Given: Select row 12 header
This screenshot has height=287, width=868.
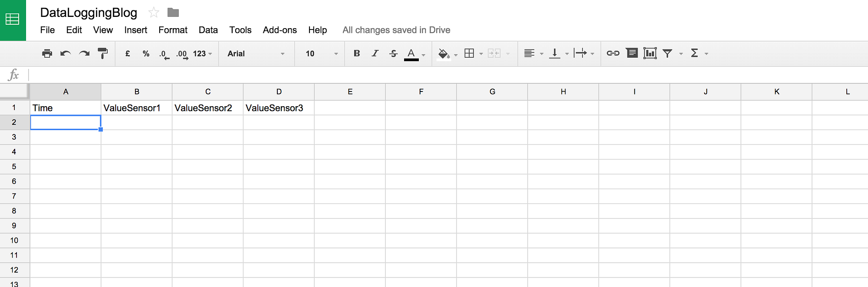Looking at the screenshot, I should coord(14,270).
